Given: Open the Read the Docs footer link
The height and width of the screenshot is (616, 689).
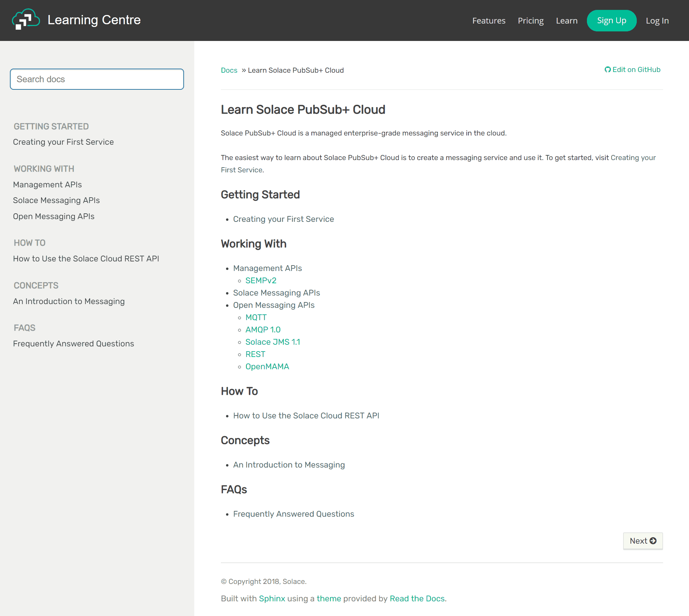Looking at the screenshot, I should tap(417, 599).
